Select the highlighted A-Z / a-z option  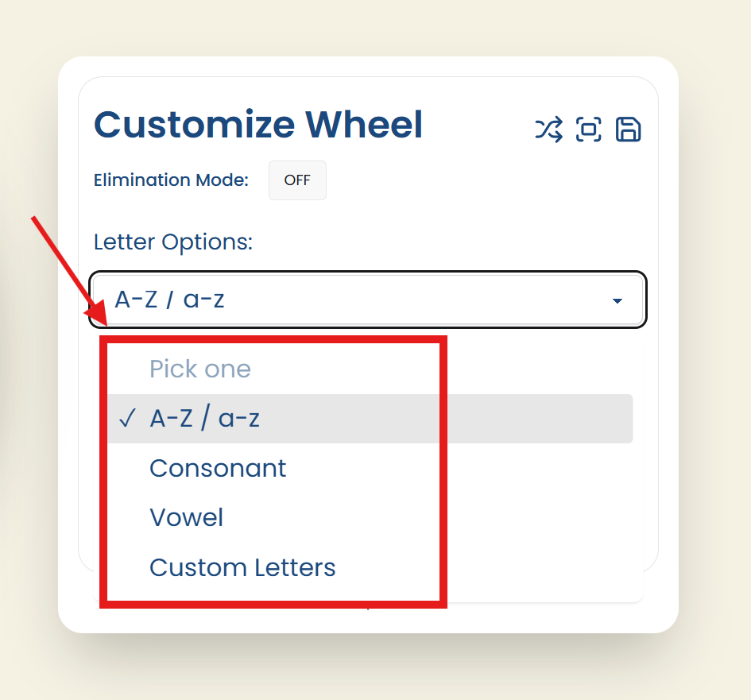204,418
